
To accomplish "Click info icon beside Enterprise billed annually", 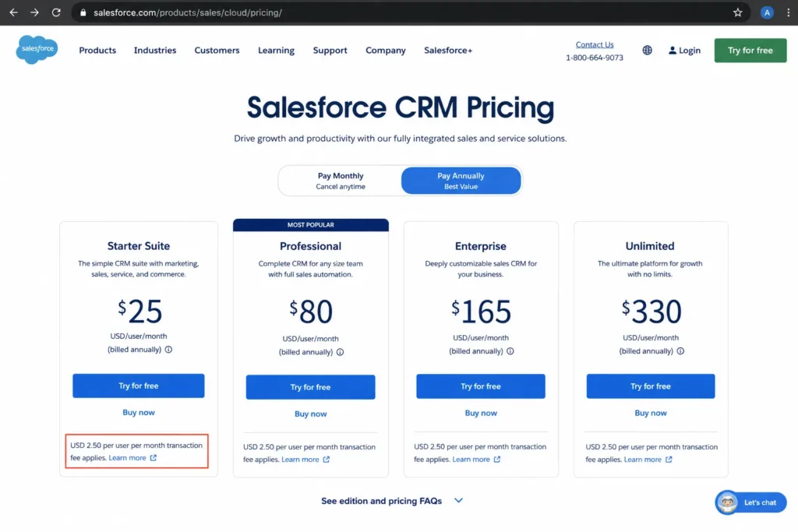I will click(x=510, y=351).
